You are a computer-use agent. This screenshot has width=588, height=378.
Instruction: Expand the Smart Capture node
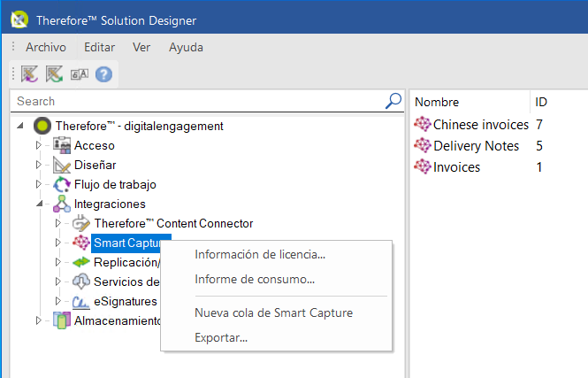click(57, 243)
